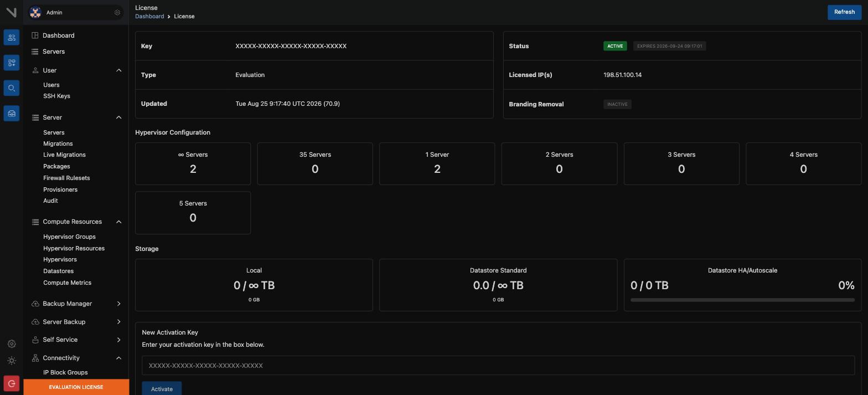The image size is (868, 395).
Task: Click the ACTIVE status badge
Action: click(615, 46)
